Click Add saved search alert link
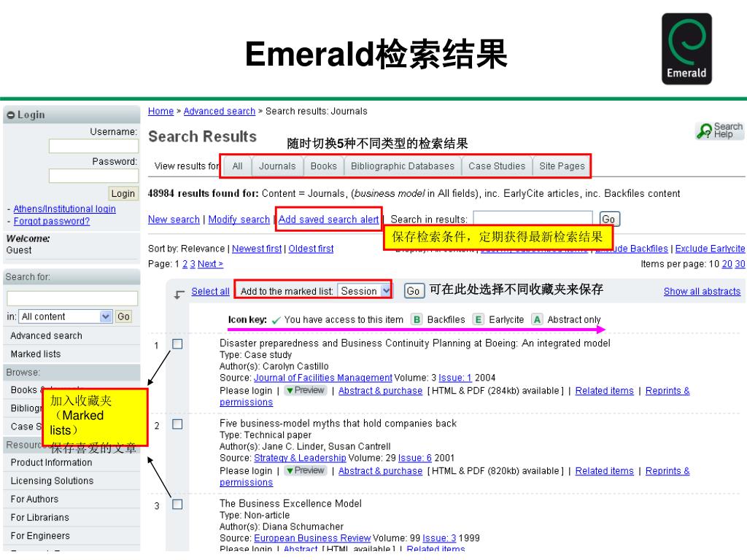 [329, 219]
